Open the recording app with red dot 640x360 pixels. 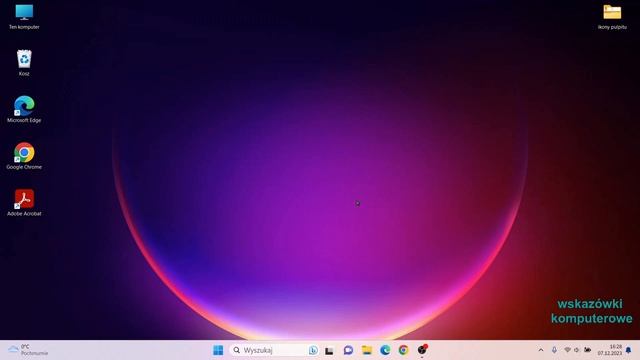tap(422, 350)
